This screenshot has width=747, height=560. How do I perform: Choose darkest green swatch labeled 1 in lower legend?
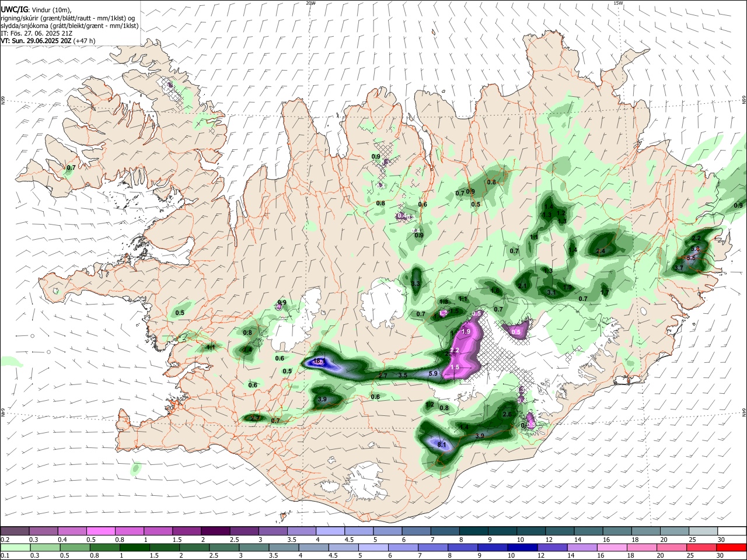pyautogui.click(x=135, y=547)
